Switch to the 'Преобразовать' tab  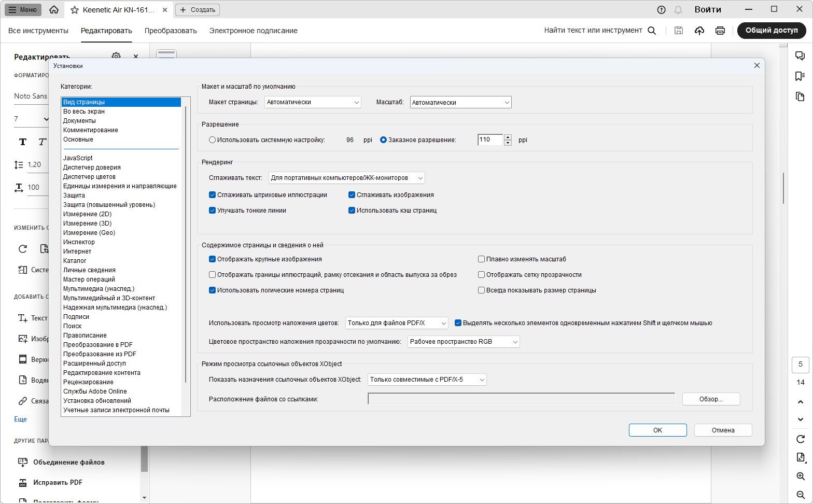pos(171,31)
